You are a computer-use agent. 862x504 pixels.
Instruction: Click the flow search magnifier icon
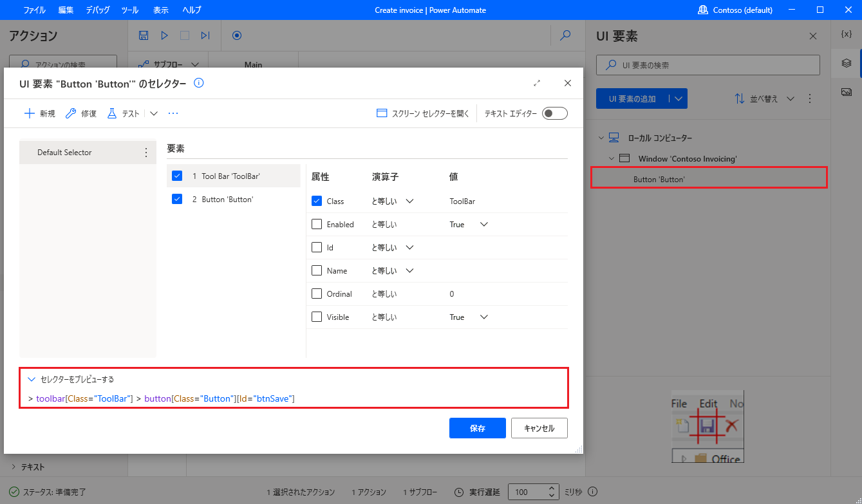(565, 35)
